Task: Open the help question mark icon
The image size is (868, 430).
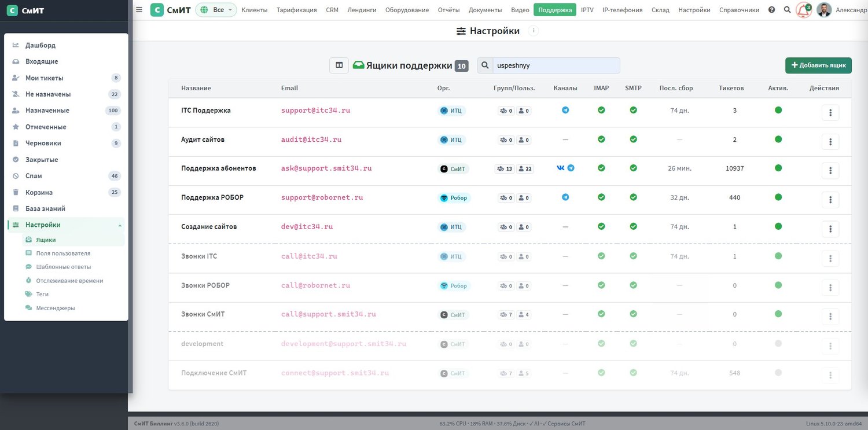Action: [x=771, y=10]
